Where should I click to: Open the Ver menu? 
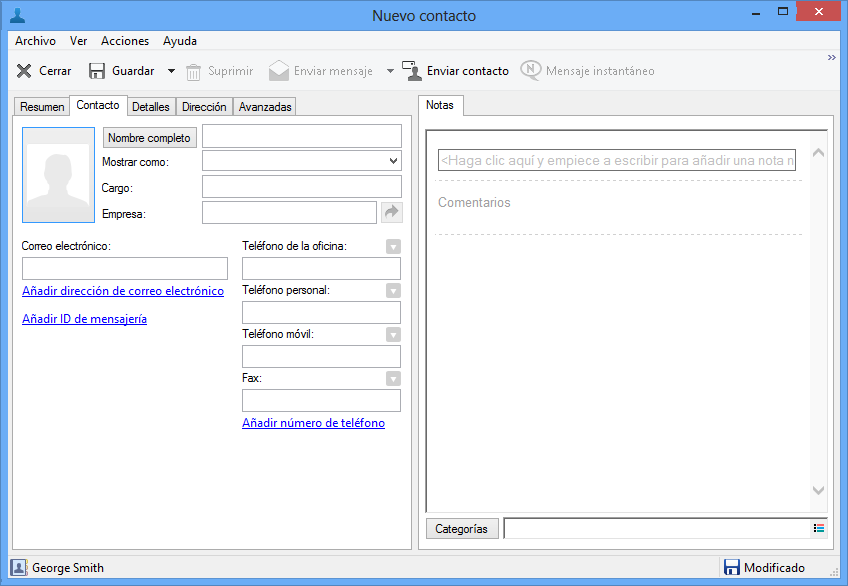point(78,41)
